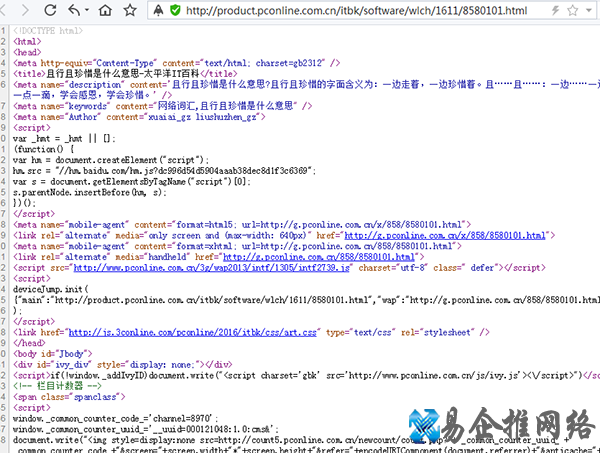Go to home page icon
The height and width of the screenshot is (453, 600).
click(105, 10)
